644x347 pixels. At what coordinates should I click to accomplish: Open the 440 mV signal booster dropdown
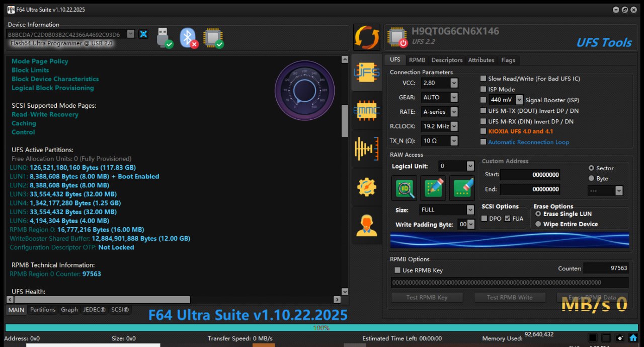tap(519, 100)
